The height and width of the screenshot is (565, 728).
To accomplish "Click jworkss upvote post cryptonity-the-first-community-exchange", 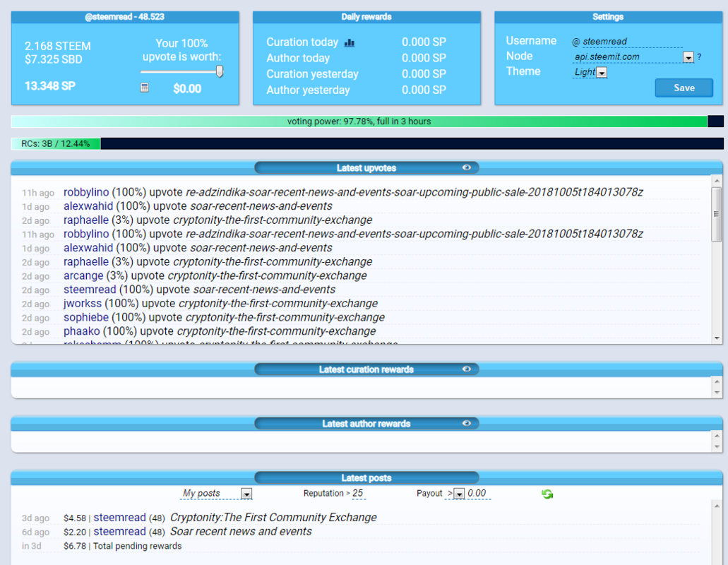I will pos(278,304).
